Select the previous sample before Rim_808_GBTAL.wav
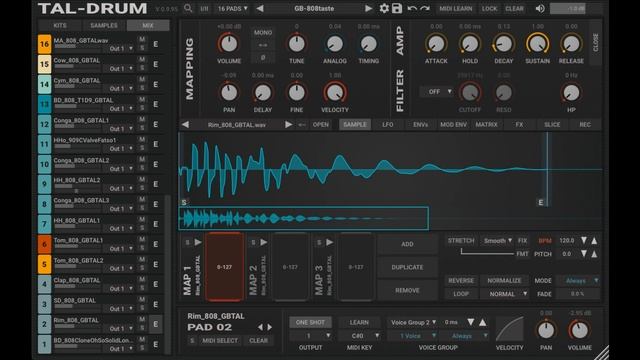This screenshot has height=360, width=640. coord(185,124)
